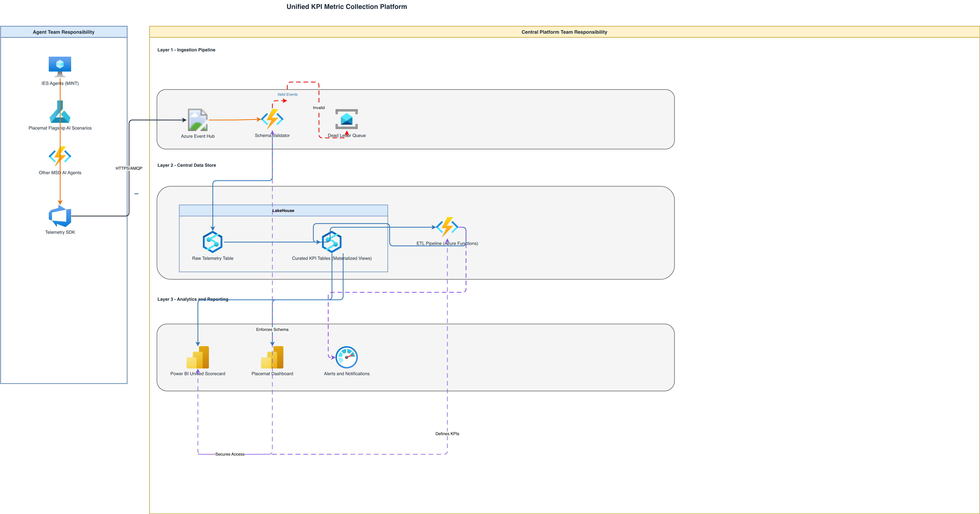Select the Valid Events label
This screenshot has width=980, height=514.
[287, 94]
